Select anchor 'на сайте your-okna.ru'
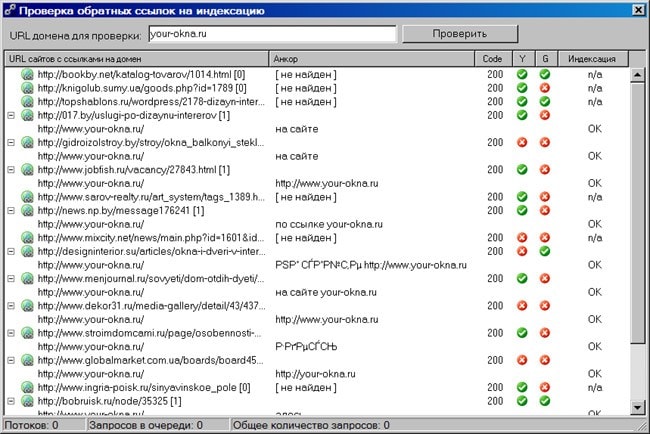 (x=326, y=292)
